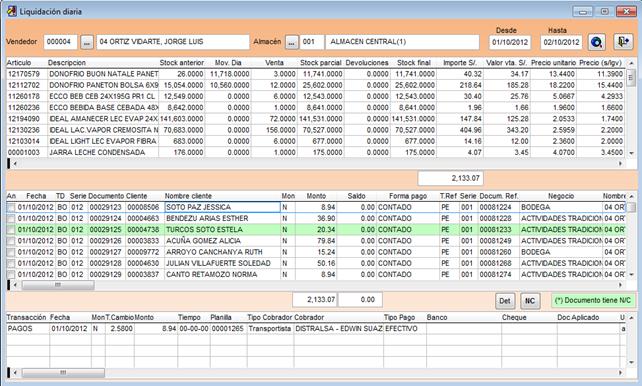Click Transportista cell in PAGOS row
The height and width of the screenshot is (386, 642).
[269, 329]
